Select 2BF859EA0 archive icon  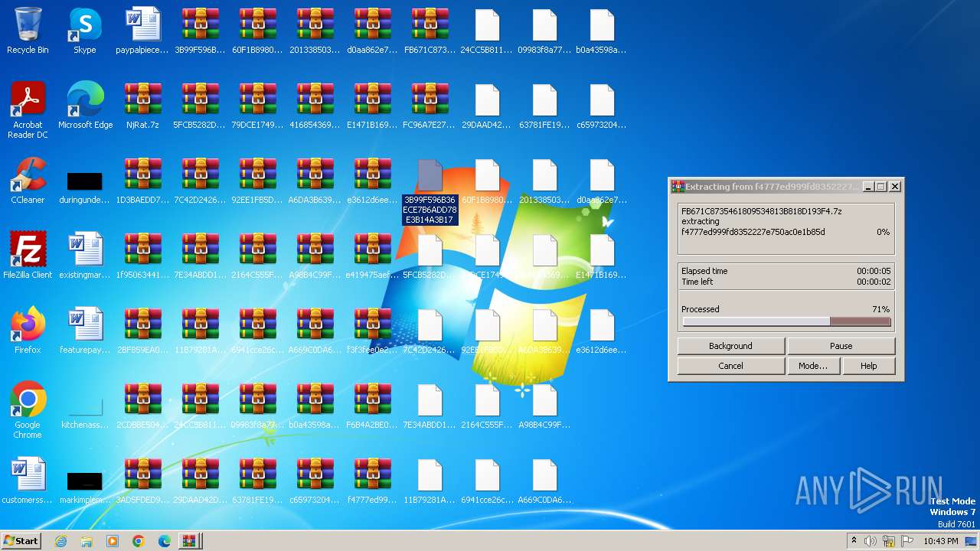[x=142, y=331]
